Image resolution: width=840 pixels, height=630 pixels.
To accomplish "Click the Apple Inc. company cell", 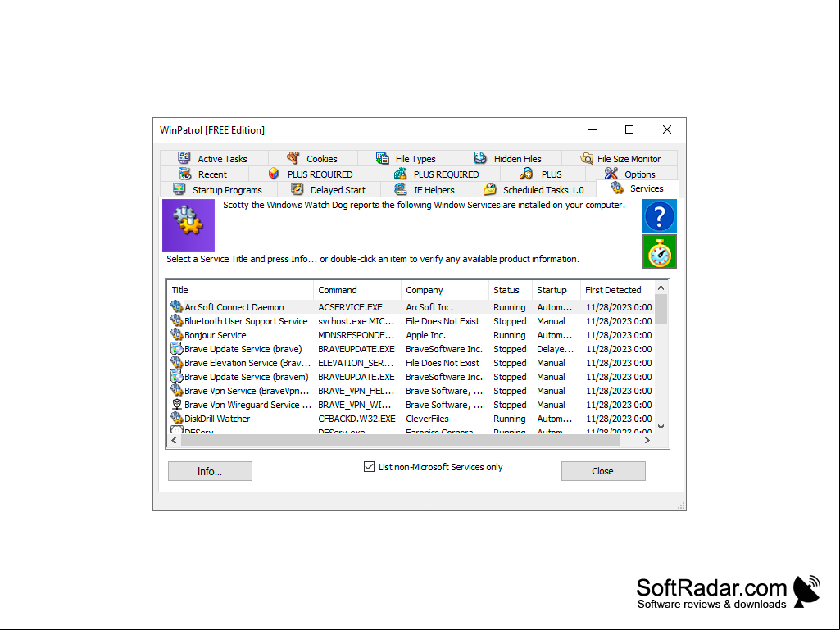I will click(x=425, y=335).
